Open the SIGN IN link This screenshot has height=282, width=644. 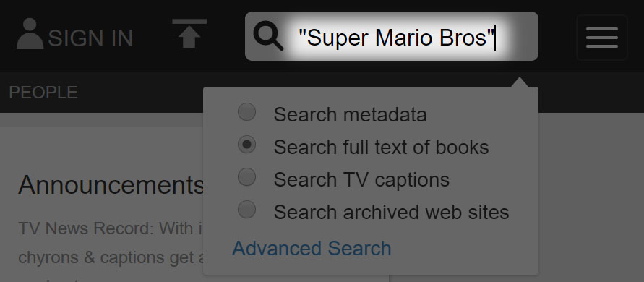click(90, 38)
